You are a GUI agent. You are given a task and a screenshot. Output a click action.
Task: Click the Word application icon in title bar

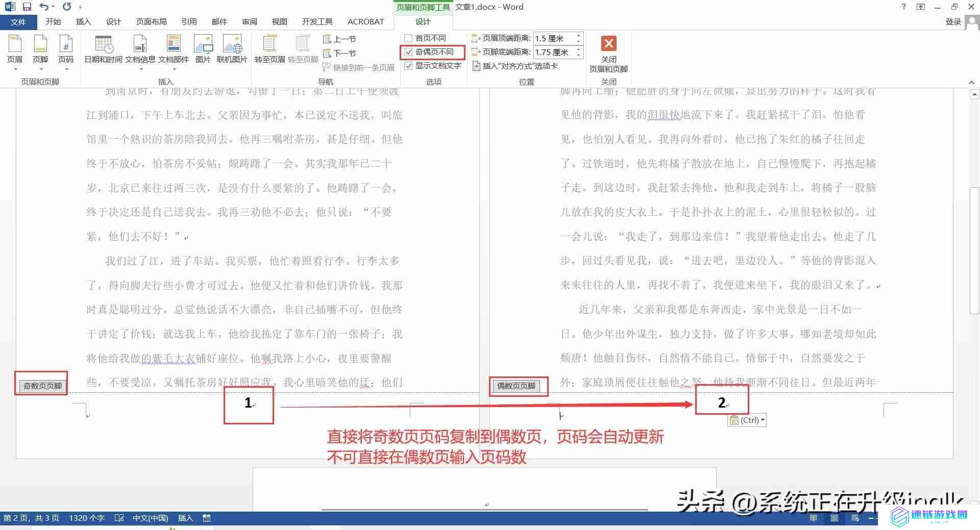(10, 7)
